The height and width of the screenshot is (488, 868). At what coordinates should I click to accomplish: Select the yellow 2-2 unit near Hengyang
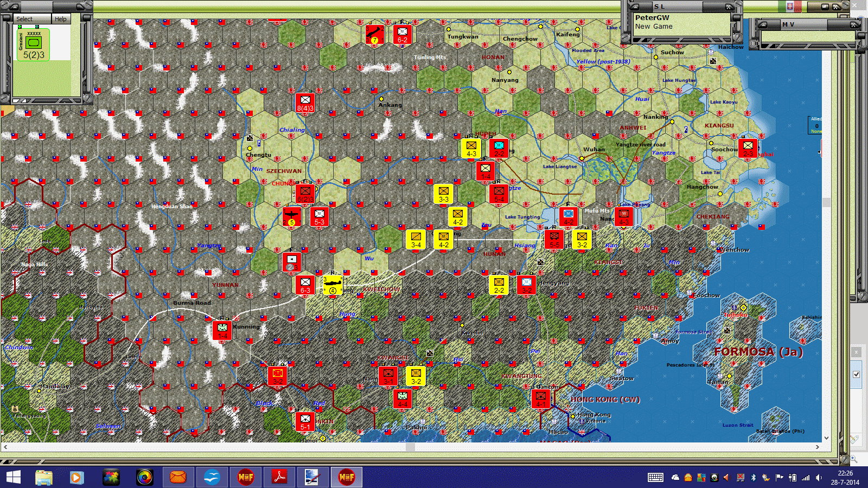click(x=499, y=285)
